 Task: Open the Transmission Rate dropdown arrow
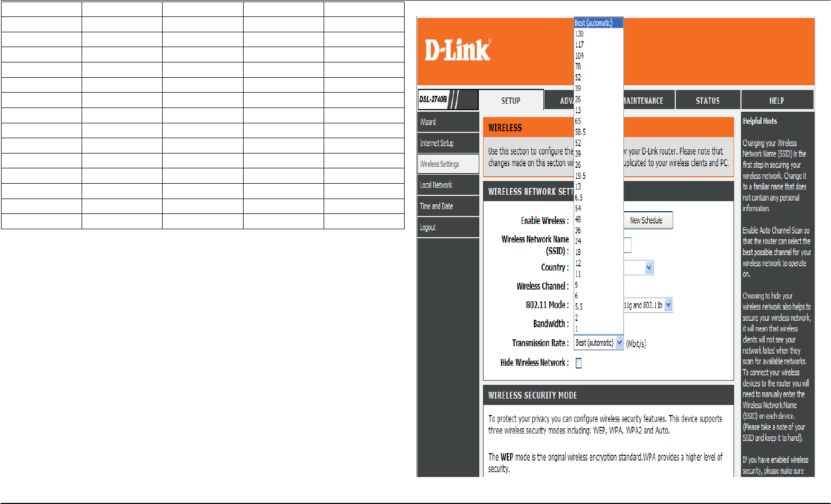pos(619,343)
